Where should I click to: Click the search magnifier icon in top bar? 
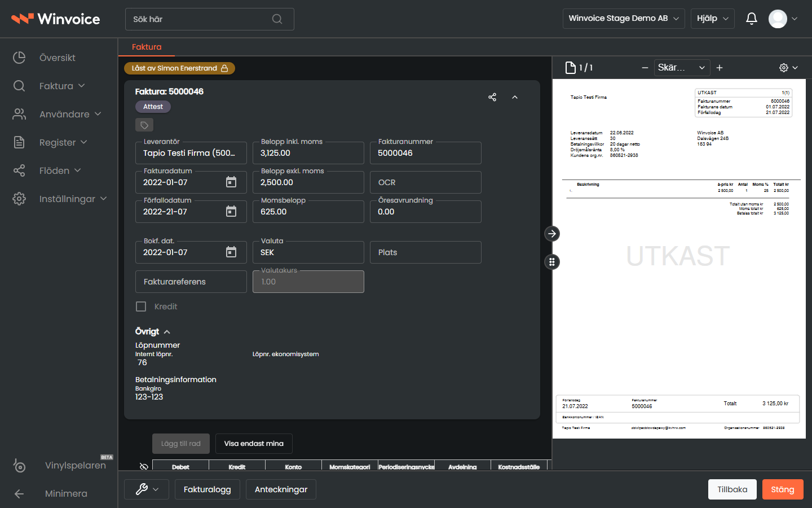coord(277,19)
